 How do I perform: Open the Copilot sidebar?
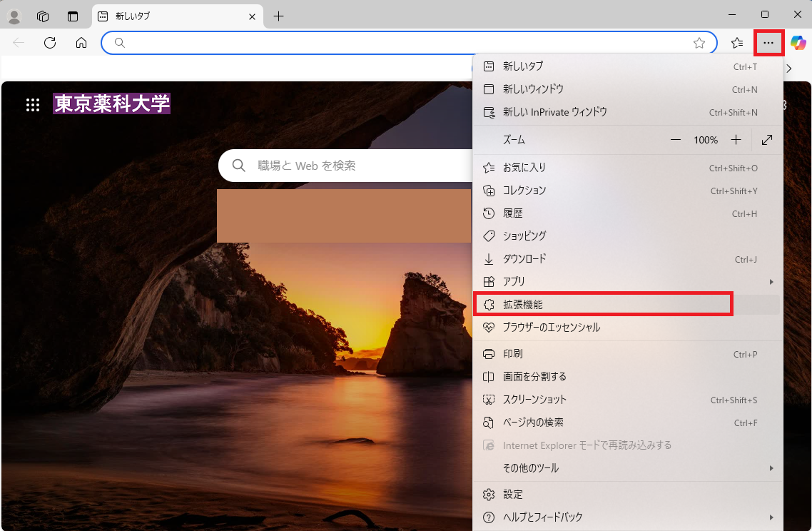point(799,43)
